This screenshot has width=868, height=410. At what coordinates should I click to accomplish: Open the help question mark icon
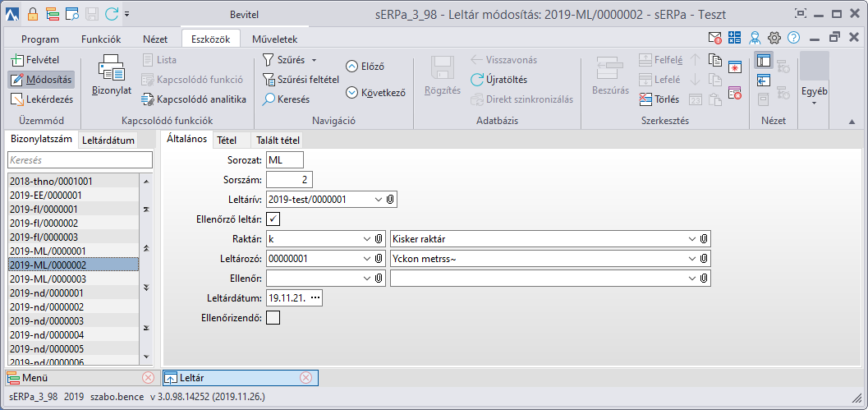pyautogui.click(x=793, y=38)
